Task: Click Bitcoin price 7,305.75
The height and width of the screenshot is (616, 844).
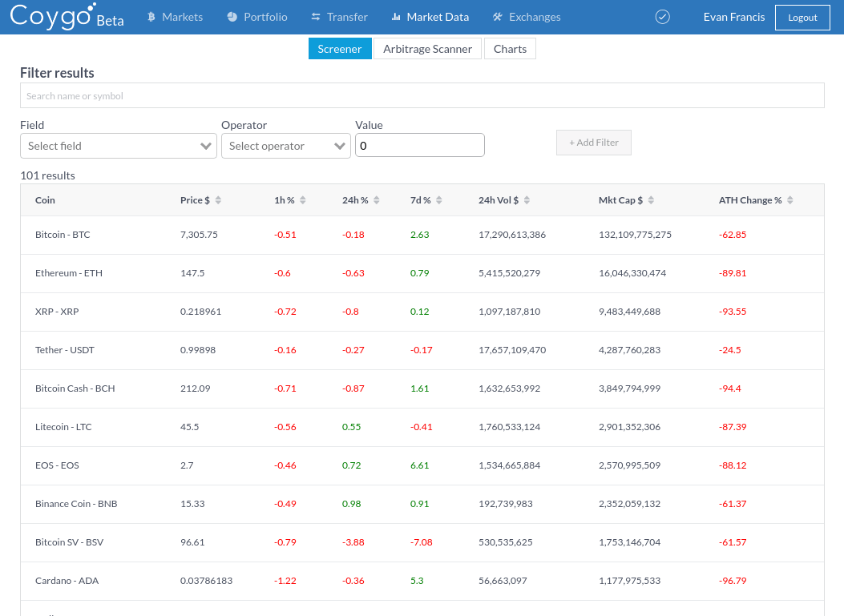Action: click(x=199, y=235)
